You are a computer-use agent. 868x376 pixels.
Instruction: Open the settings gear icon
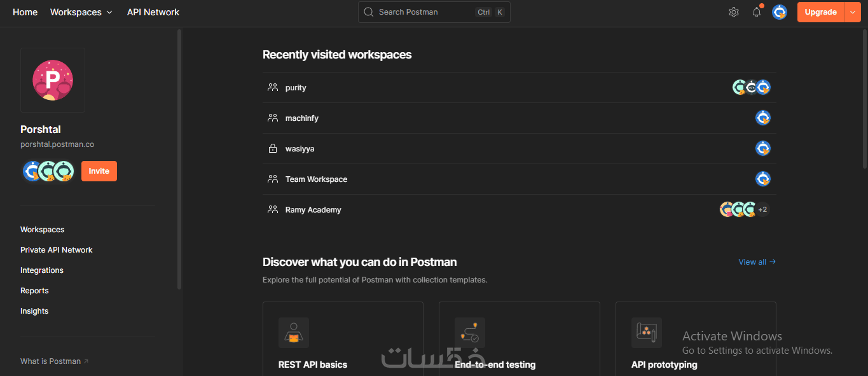pos(734,12)
